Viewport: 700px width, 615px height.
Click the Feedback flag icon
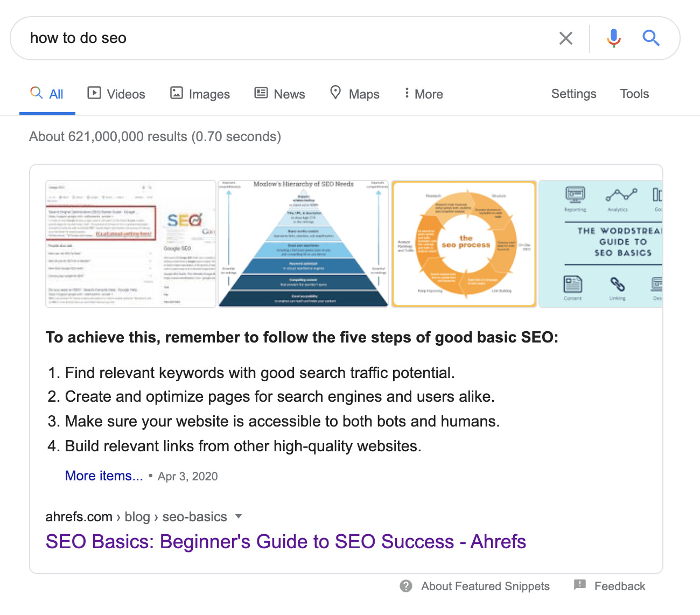pos(580,585)
